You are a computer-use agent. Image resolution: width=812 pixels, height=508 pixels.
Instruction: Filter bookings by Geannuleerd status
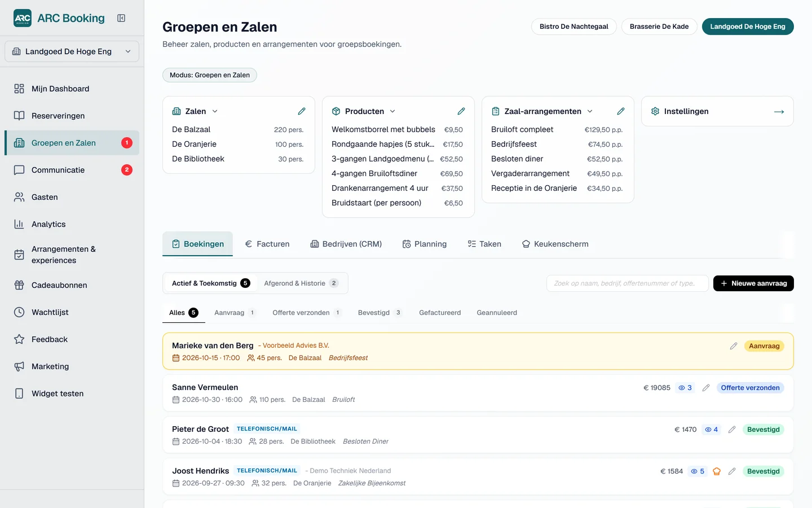(497, 313)
